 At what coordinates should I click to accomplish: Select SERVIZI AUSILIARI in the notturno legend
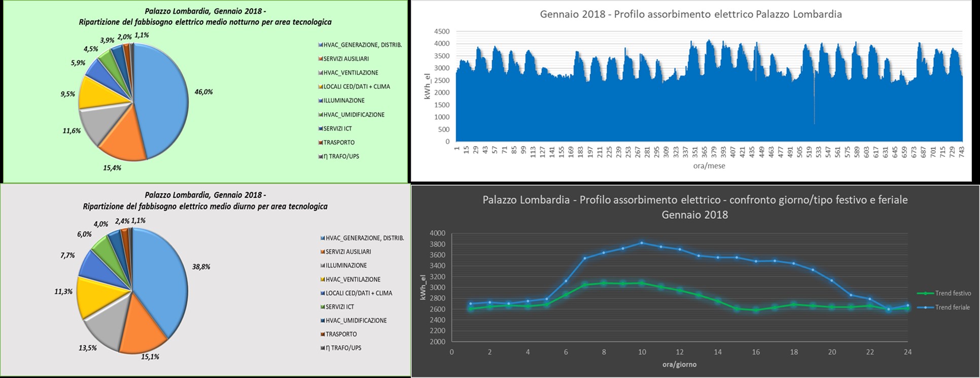tap(343, 59)
